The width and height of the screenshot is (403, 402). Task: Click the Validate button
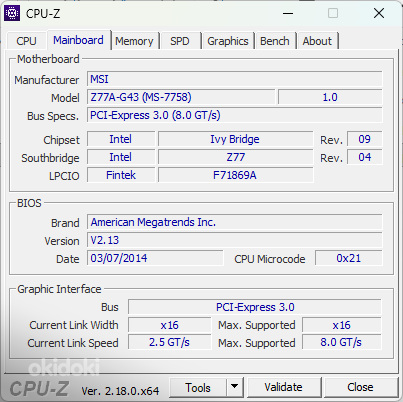point(284,387)
